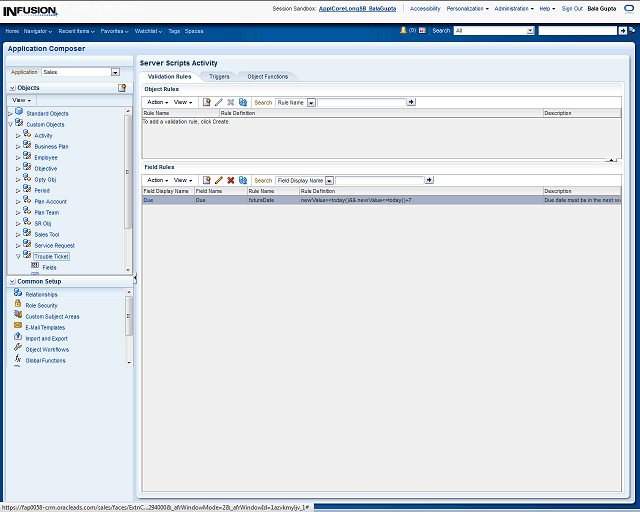Open the Field Display Name search dropdown
Viewport: 640px width, 512px height.
[329, 180]
